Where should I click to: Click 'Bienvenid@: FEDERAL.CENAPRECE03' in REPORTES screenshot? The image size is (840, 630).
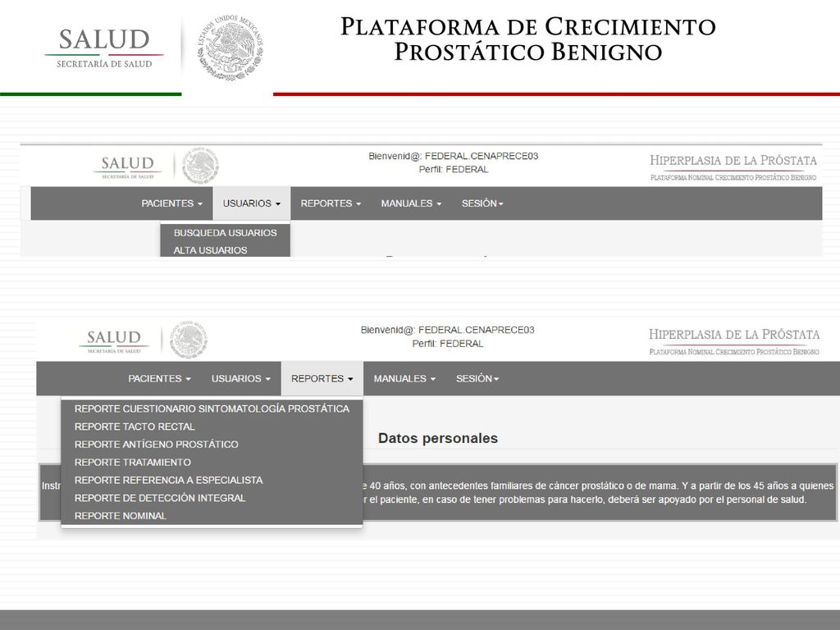point(447,330)
